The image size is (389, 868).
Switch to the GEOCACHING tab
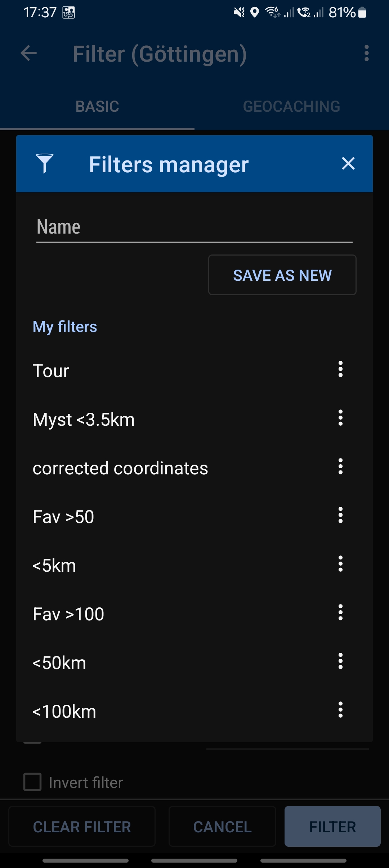(291, 106)
